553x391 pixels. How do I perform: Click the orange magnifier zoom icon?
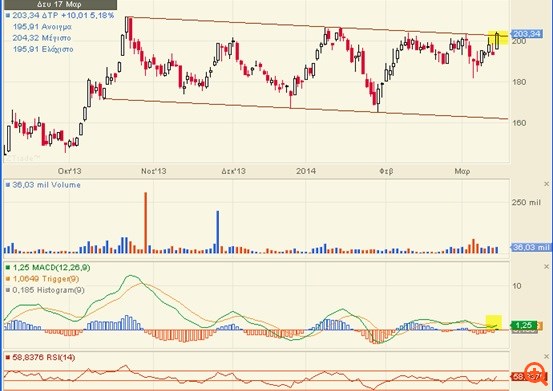tap(535, 374)
